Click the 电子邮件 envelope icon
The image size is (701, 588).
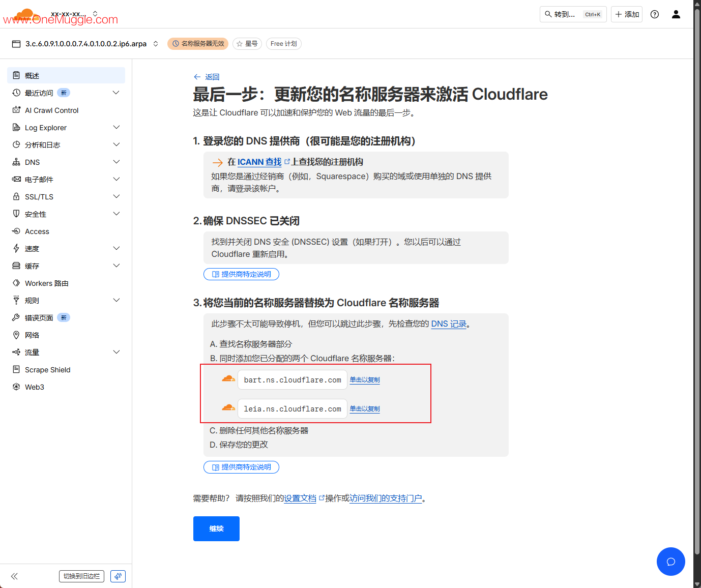[x=16, y=179]
